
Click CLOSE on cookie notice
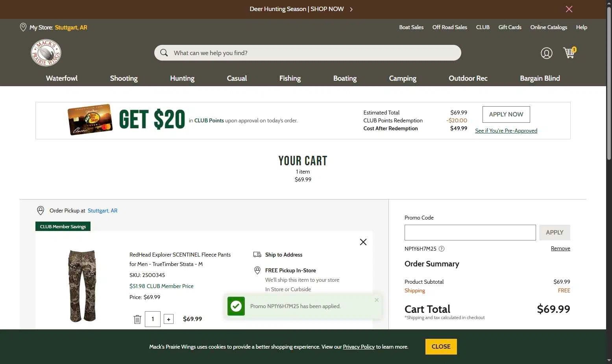pos(441,347)
